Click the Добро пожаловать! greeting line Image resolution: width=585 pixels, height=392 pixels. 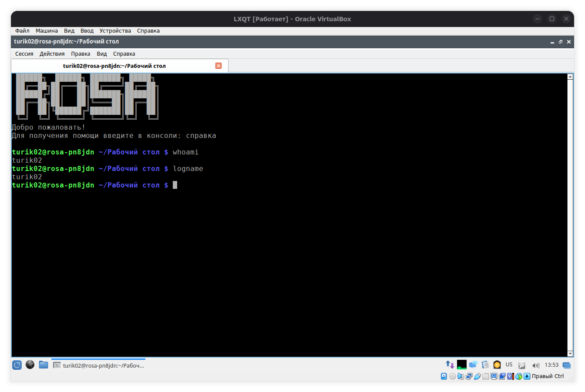click(x=48, y=127)
